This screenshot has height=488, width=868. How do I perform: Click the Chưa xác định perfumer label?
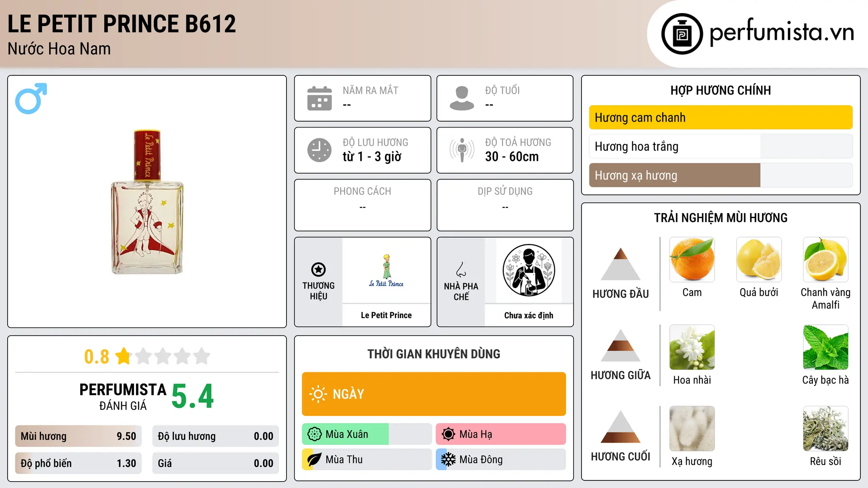[x=529, y=315]
